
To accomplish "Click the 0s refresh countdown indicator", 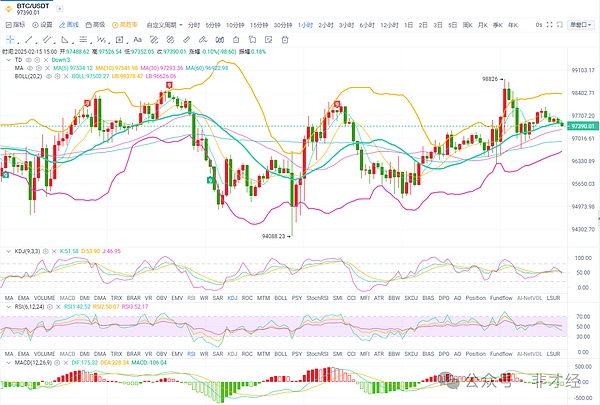I will 539,25.
